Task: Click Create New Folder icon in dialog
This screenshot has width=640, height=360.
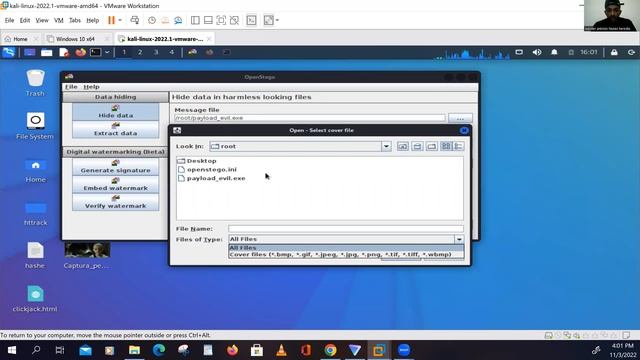Action: tap(432, 146)
